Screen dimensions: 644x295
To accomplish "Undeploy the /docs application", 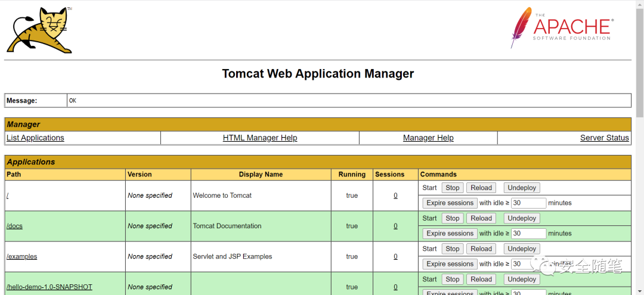I will tap(522, 218).
